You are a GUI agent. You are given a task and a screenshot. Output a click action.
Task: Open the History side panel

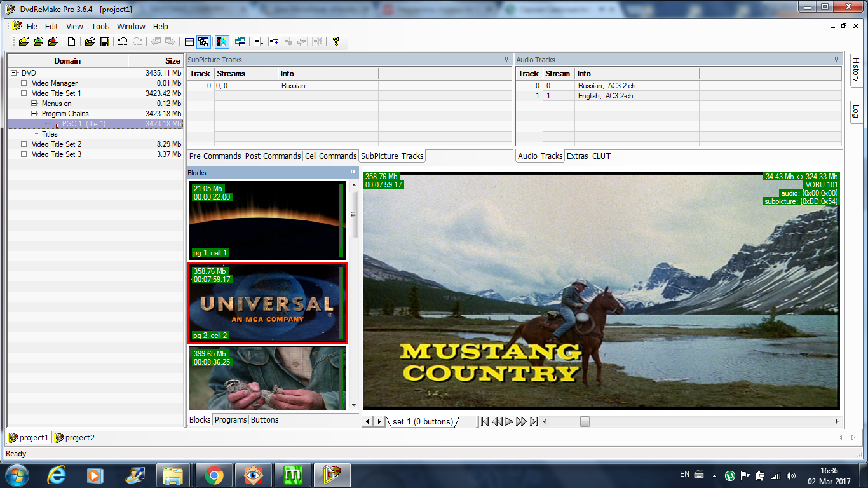coord(855,69)
